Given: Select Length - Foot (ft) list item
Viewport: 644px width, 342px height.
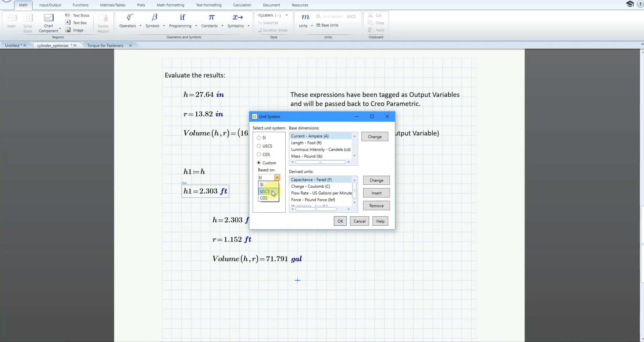Looking at the screenshot, I should click(x=306, y=143).
